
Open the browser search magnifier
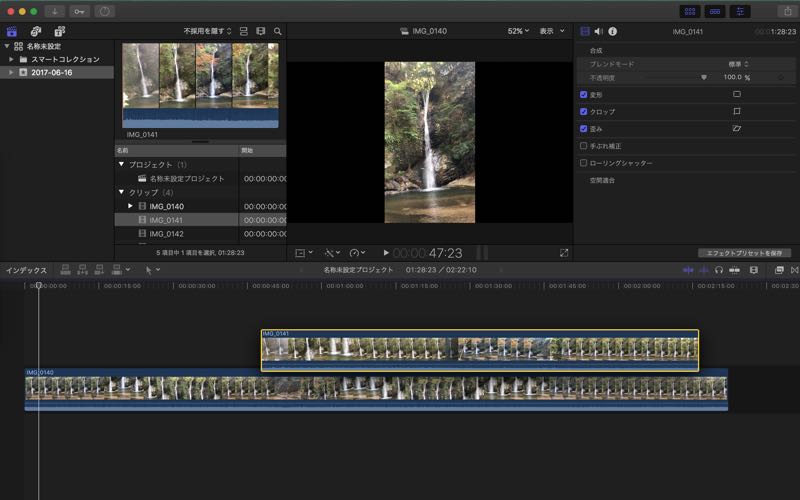point(278,31)
